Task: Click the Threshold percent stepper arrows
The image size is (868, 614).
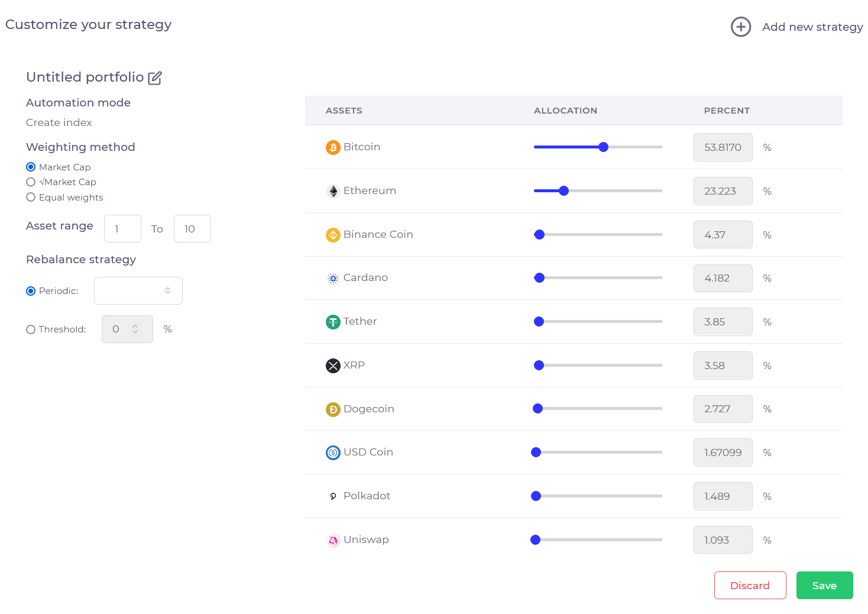Action: coord(135,329)
